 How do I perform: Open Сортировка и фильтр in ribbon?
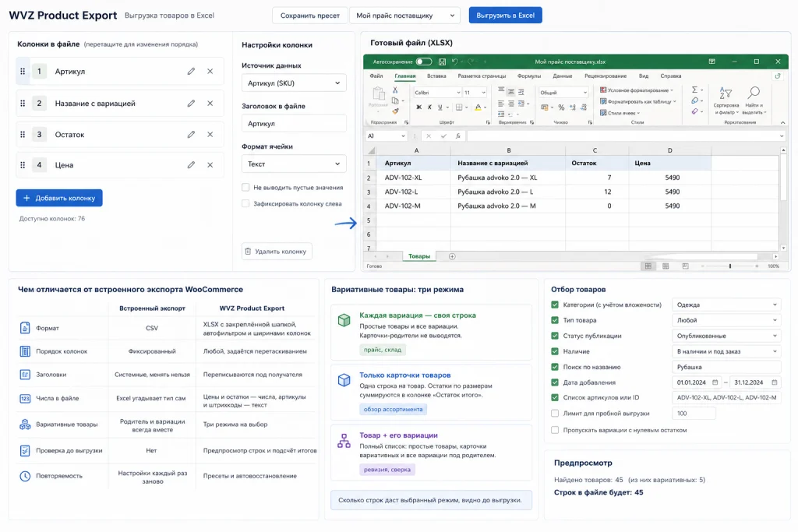(726, 100)
